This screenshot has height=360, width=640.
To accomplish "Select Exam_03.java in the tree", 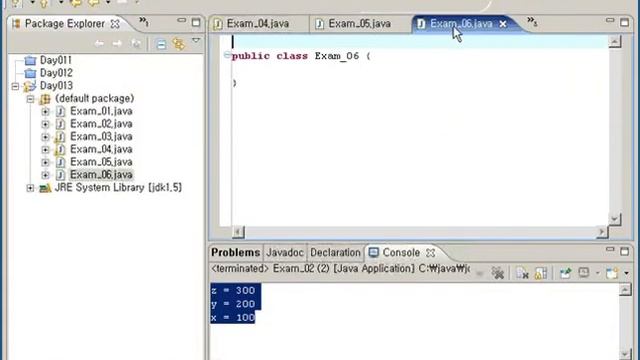I will pyautogui.click(x=101, y=136).
